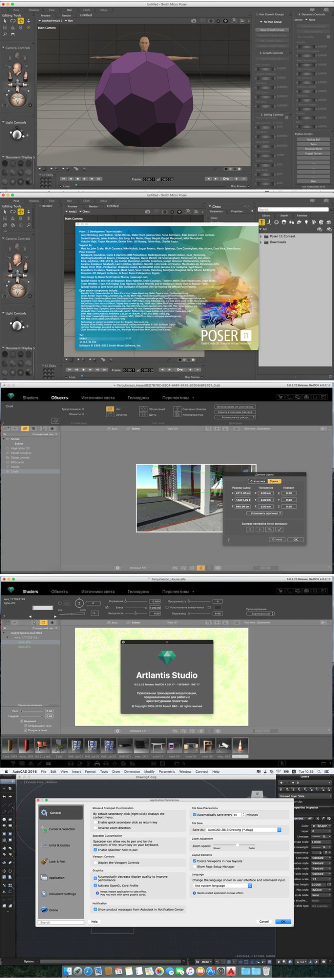This screenshot has height=980, width=334.
Task: Click the yellow library category icon in Poser Library
Action: click(x=262, y=222)
